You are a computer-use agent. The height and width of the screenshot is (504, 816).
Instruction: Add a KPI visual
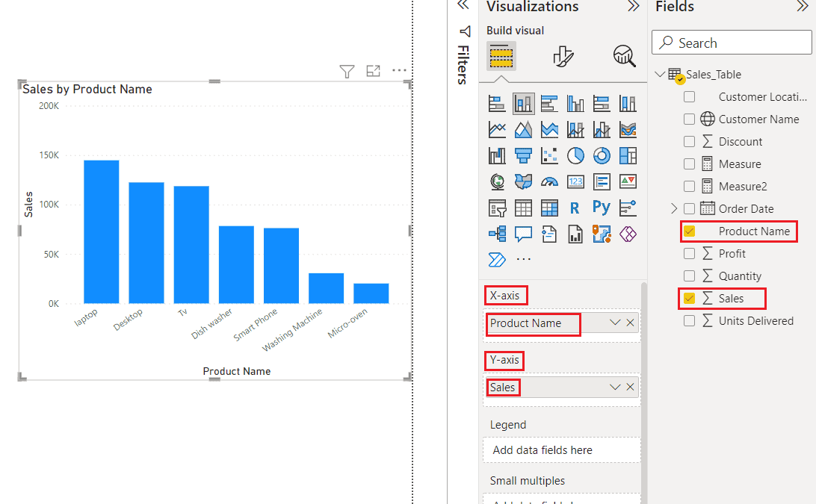tap(628, 181)
